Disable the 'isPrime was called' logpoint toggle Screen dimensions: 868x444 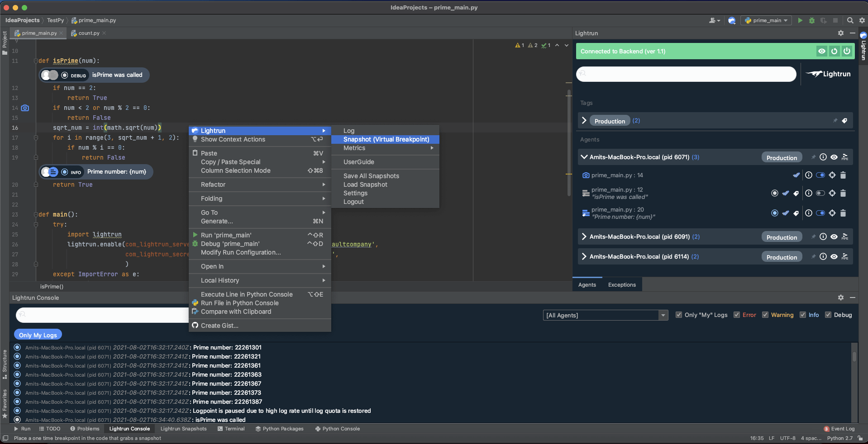coord(820,193)
